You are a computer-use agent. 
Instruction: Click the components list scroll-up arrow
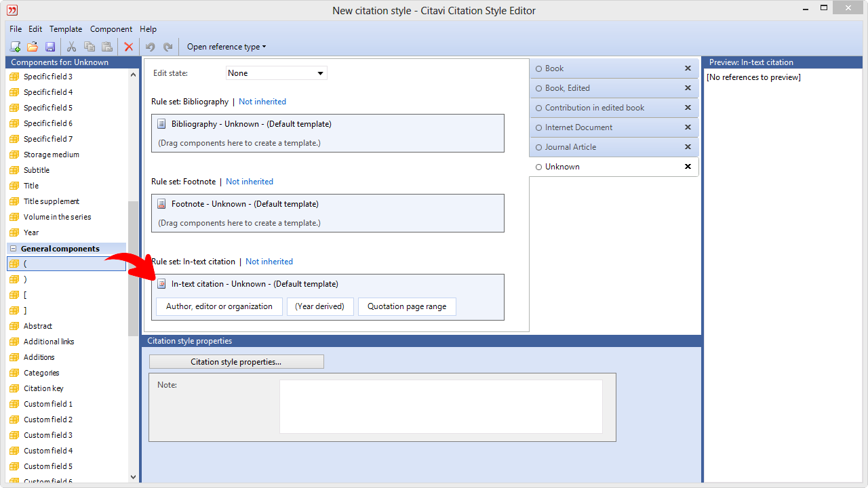133,75
